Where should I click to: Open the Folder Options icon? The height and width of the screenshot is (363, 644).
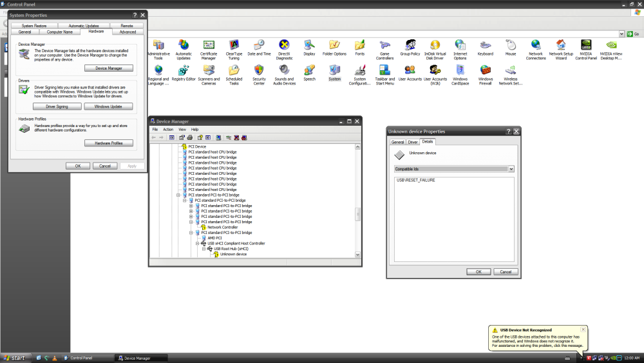[x=334, y=45]
